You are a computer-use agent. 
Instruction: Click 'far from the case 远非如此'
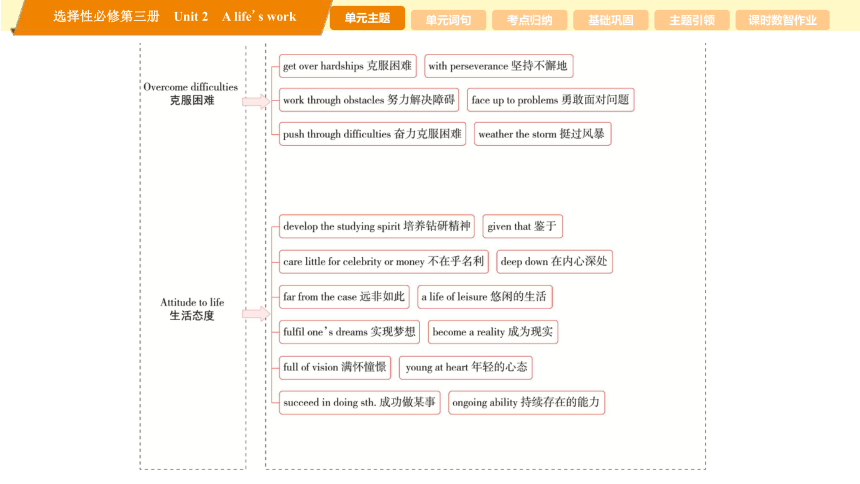tap(344, 297)
